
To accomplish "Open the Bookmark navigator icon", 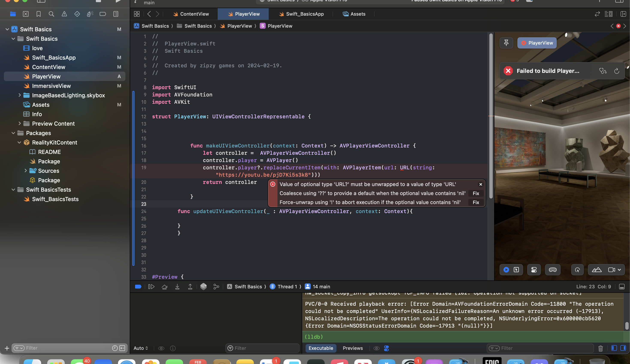I will [x=39, y=14].
